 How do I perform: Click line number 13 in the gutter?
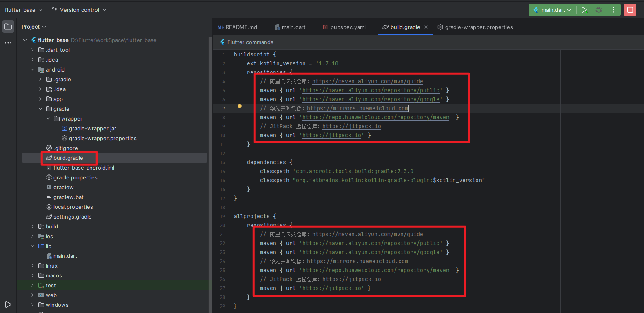pyautogui.click(x=222, y=162)
